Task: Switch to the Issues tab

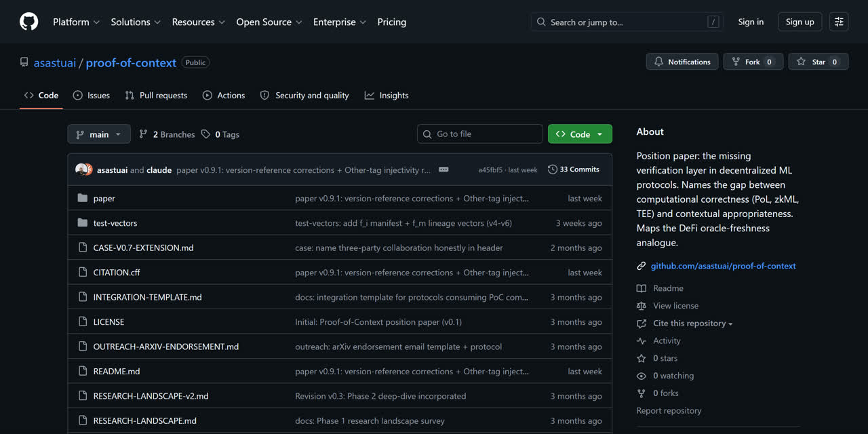Action: 92,96
